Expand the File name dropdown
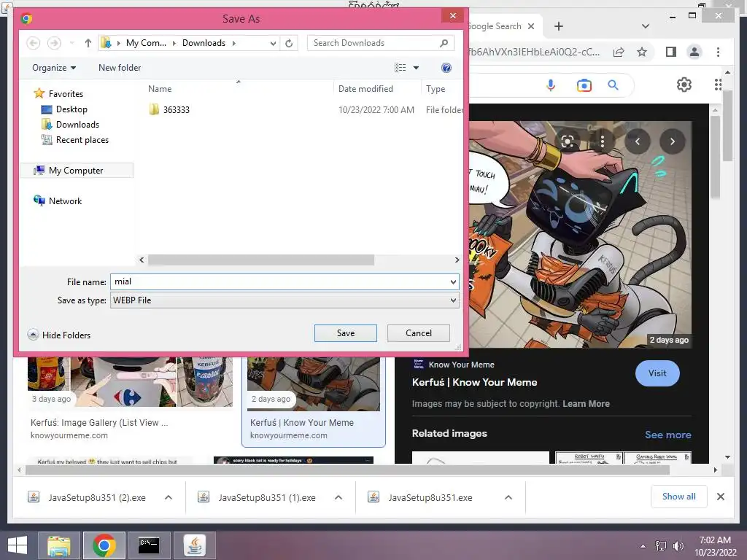The image size is (747, 560). tap(453, 282)
